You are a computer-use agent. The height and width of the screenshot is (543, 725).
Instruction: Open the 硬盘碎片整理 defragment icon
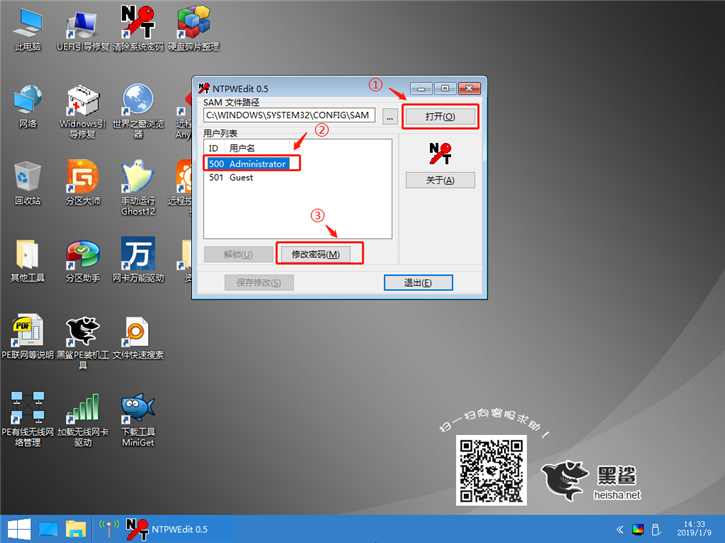[193, 24]
